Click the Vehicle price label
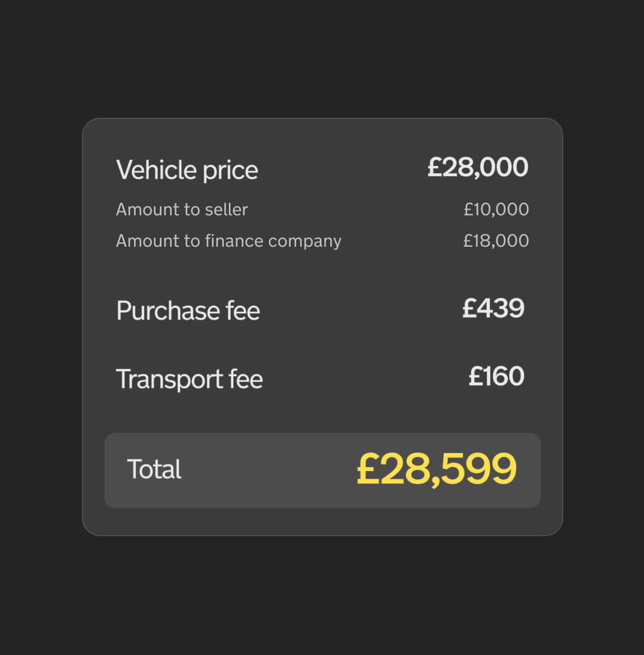This screenshot has height=655, width=644. pyautogui.click(x=187, y=170)
